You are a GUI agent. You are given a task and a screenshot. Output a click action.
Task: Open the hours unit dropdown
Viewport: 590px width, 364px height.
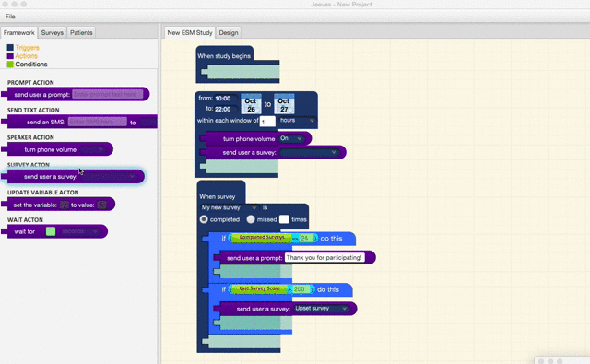pos(297,121)
